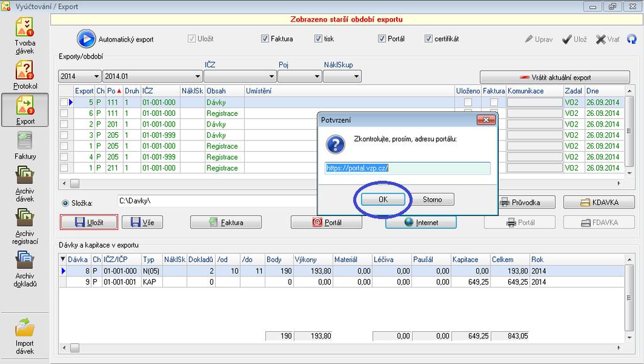Click the Vrať cross toolbar item

(x=608, y=39)
